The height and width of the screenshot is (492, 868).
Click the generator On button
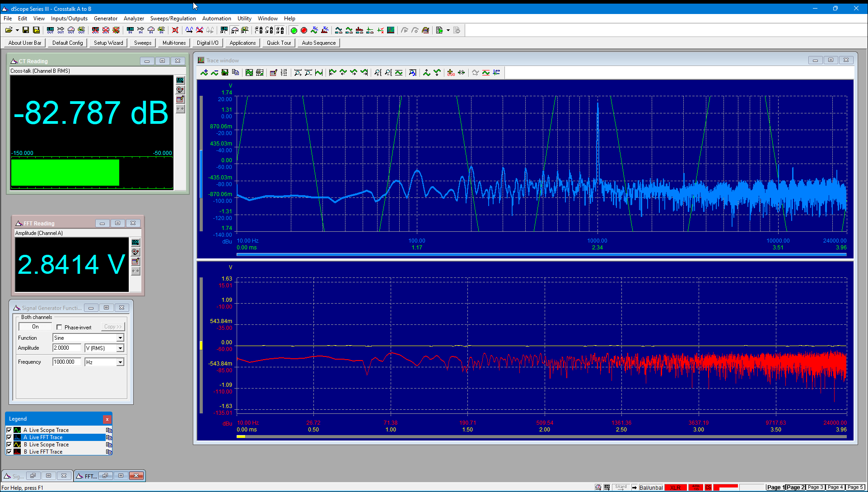35,327
